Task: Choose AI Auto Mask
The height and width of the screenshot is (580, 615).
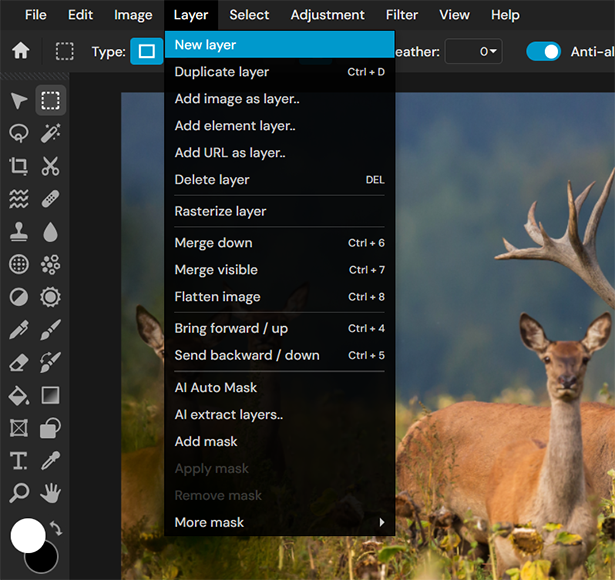Action: click(280, 387)
